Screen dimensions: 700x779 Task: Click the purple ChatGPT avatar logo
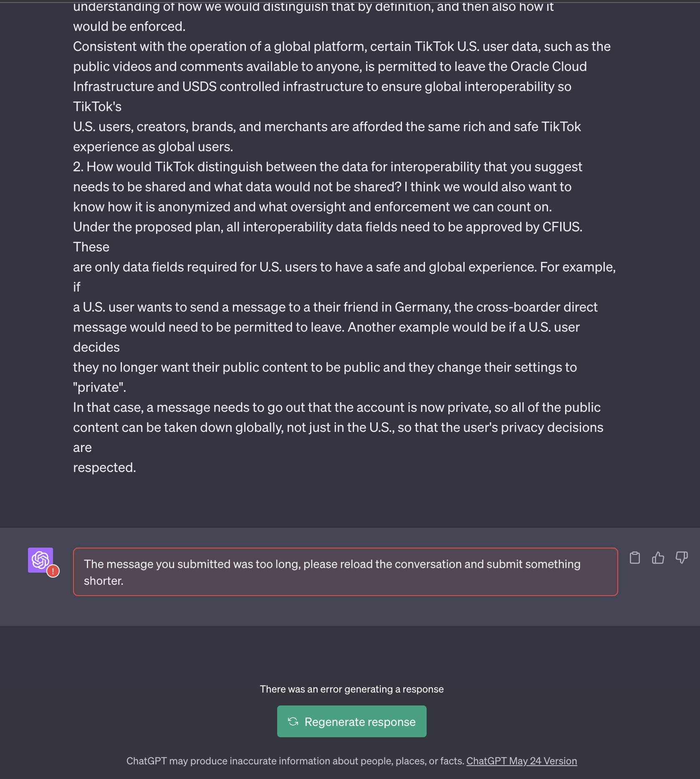pyautogui.click(x=40, y=559)
